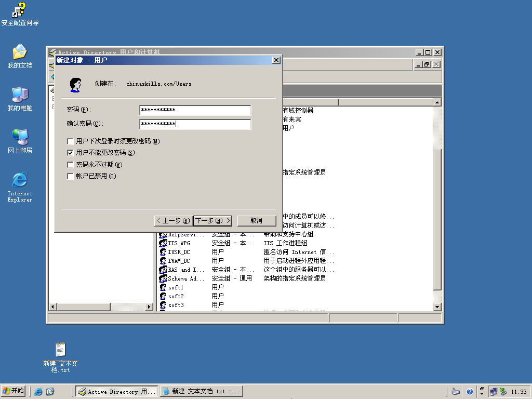Select the IIS_WPG list entry

(179, 243)
